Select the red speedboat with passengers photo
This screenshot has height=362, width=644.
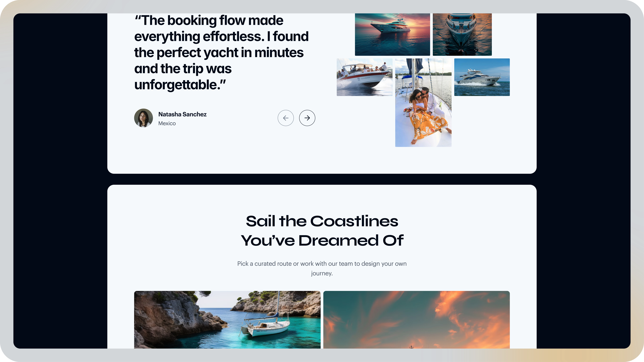[x=365, y=77]
